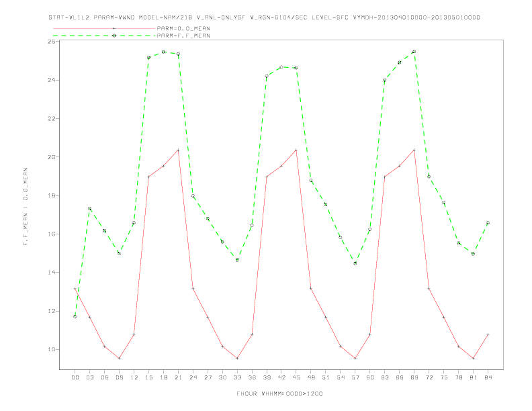The image size is (532, 411).
Task: Click red O.O_MEAN marker at hour 84
Action: [488, 334]
